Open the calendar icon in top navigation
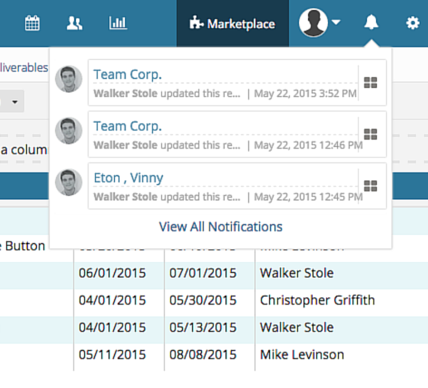 click(32, 23)
